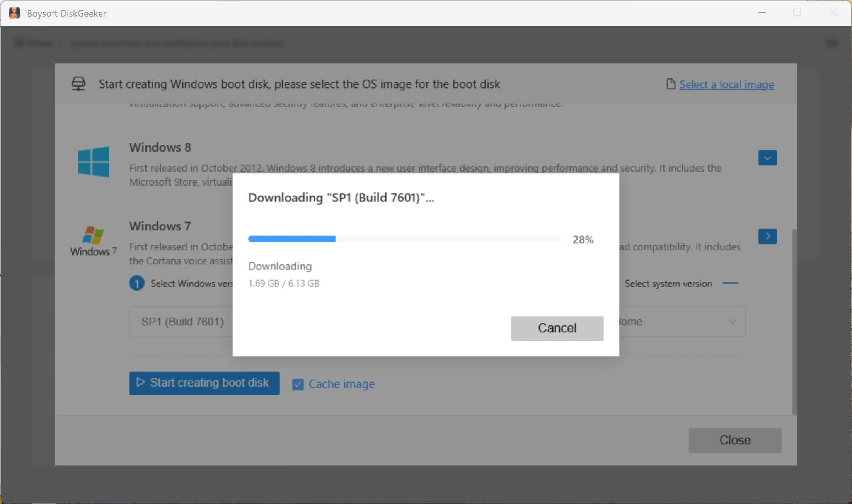Click the iBoysoft DiskGeeker app icon

[14, 12]
